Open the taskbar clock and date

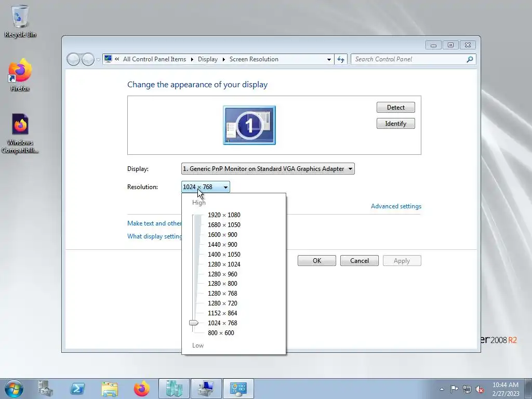[506, 389]
